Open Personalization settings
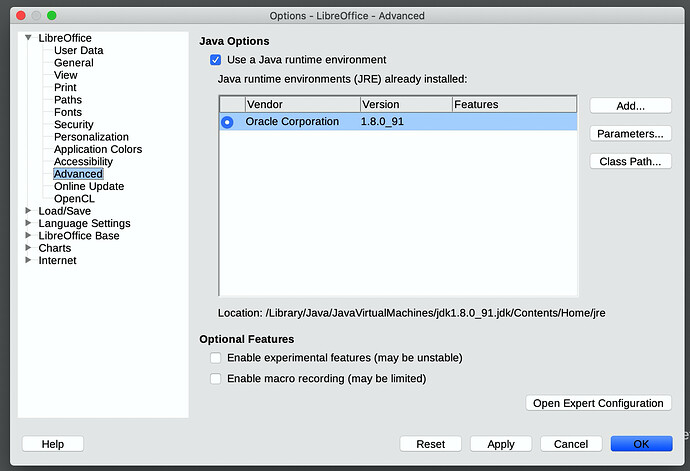This screenshot has height=471, width=690. [x=91, y=136]
